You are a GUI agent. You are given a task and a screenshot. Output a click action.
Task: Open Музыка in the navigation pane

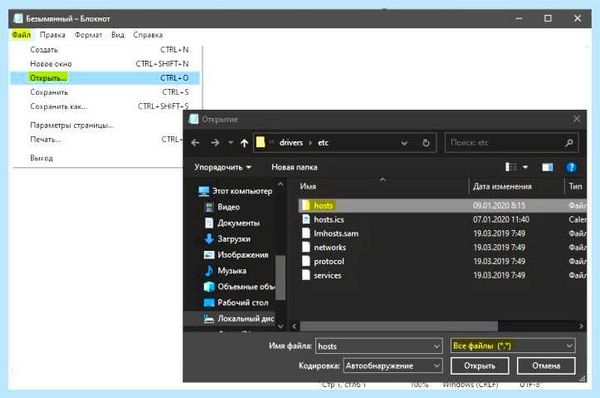(x=226, y=271)
